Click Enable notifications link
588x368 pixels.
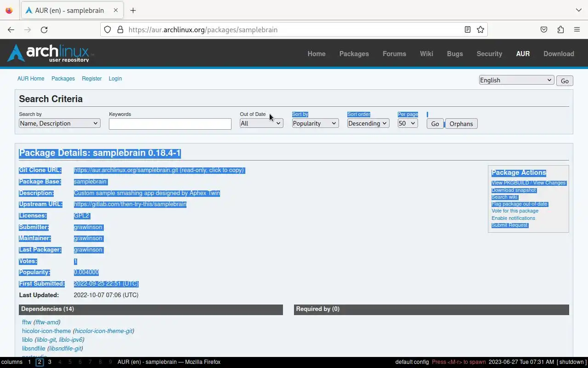tap(513, 218)
